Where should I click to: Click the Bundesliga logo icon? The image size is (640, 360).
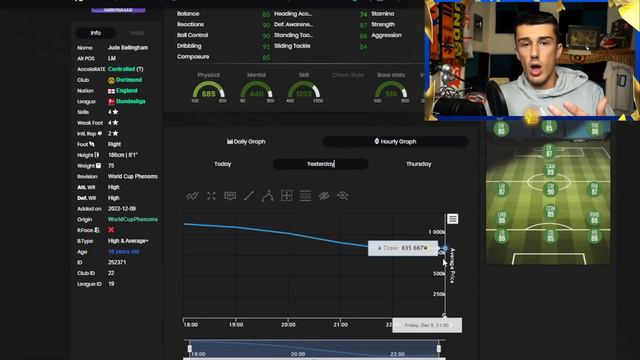pos(111,102)
